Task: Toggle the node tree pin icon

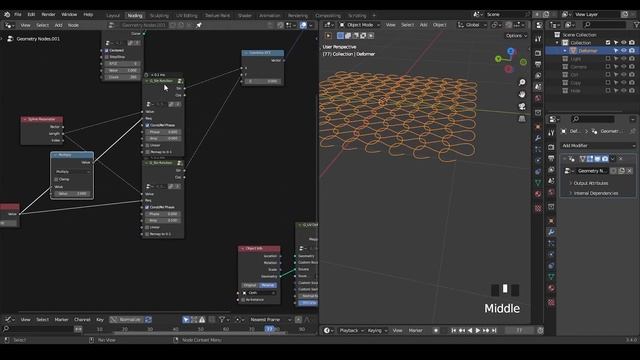Action: tap(199, 25)
